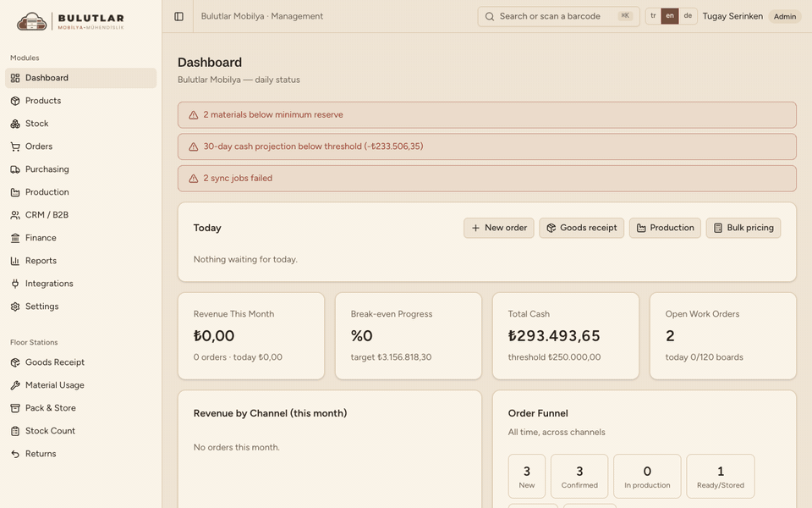Click the Goods Receipt station icon
812x508 pixels.
(15, 362)
